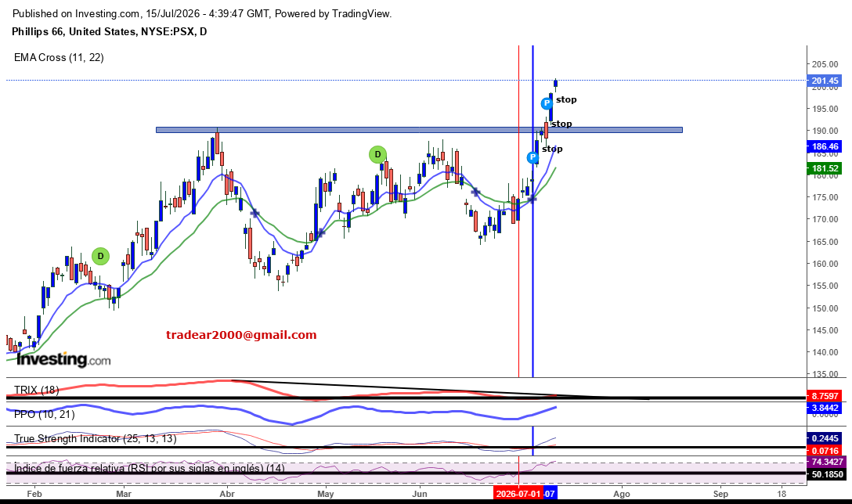Click the Jun label on the time axis
Image resolution: width=852 pixels, height=504 pixels.
point(420,494)
